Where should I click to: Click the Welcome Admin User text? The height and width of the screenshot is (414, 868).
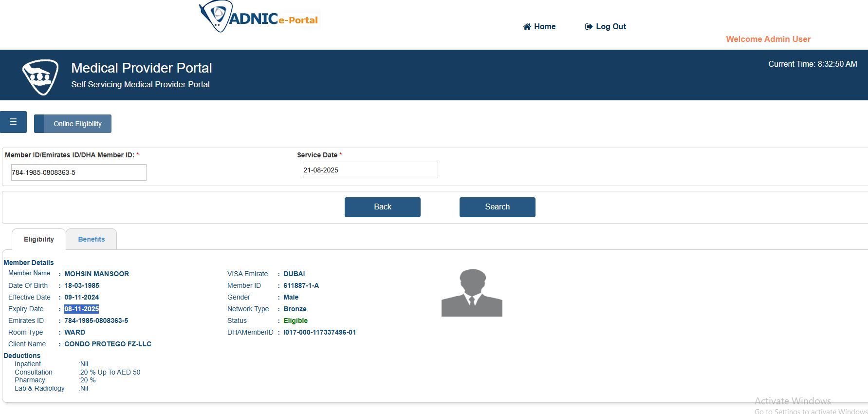point(768,39)
